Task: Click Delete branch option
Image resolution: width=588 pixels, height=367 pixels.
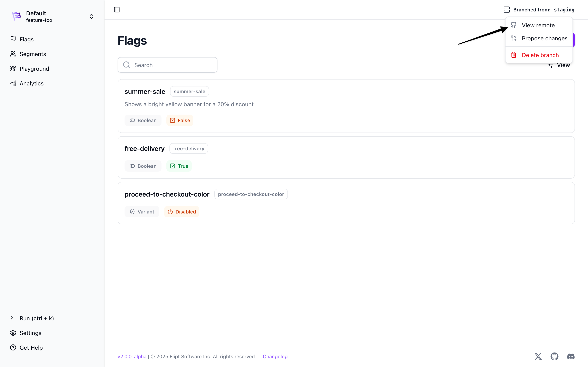Action: (540, 55)
